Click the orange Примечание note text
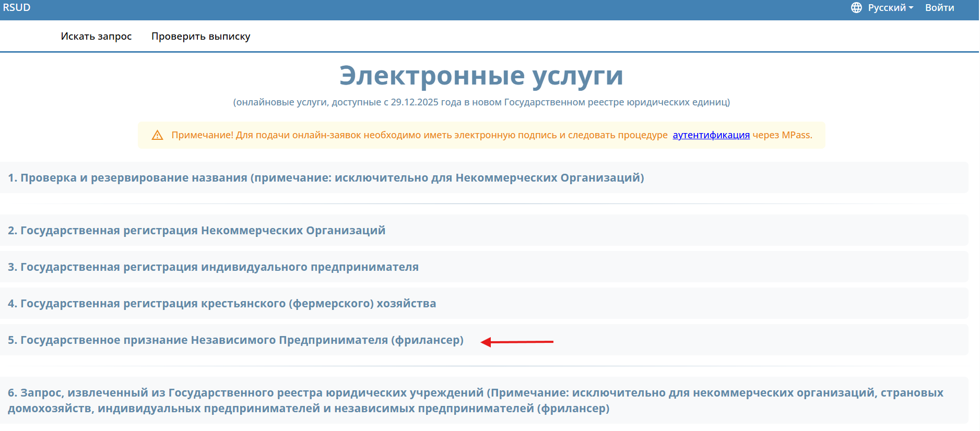The image size is (980, 431). coord(419,135)
